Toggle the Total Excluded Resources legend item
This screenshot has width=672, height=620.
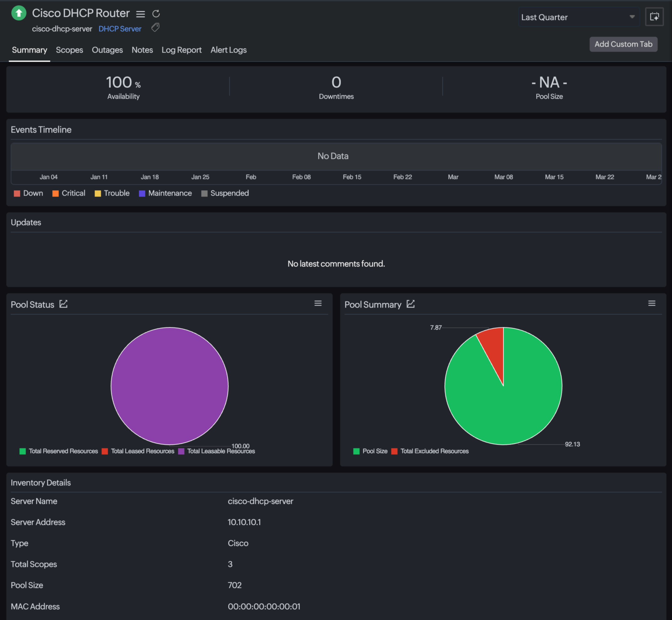click(x=430, y=451)
